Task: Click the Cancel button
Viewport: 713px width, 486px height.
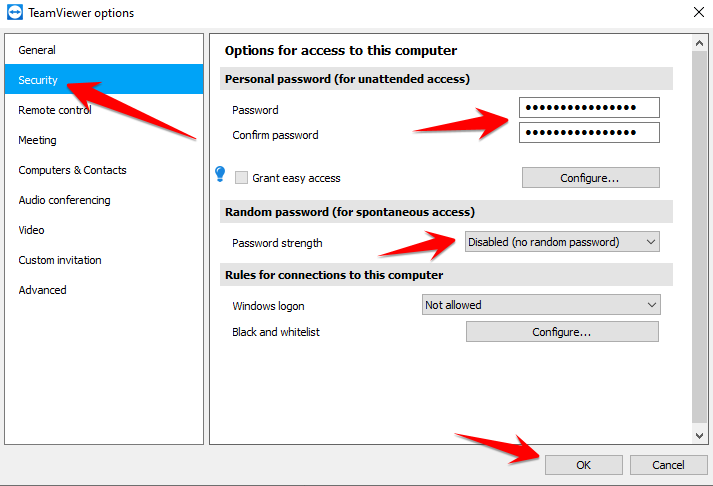Action: click(x=668, y=465)
